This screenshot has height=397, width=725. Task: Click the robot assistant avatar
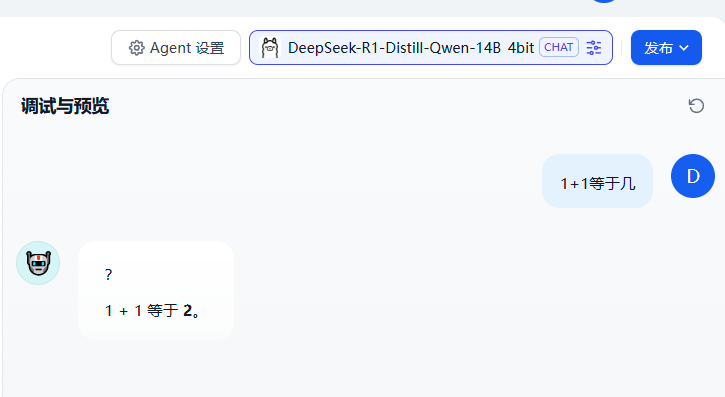point(38,263)
